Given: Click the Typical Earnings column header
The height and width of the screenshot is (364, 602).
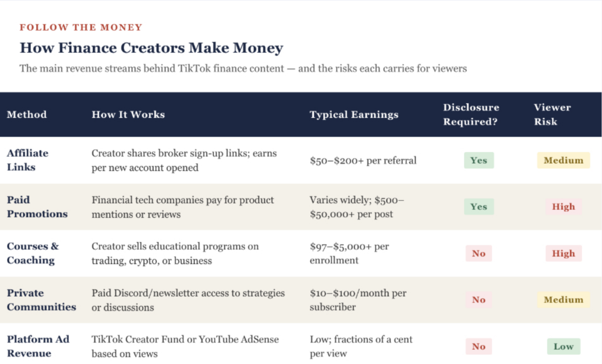Looking at the screenshot, I should (x=354, y=114).
